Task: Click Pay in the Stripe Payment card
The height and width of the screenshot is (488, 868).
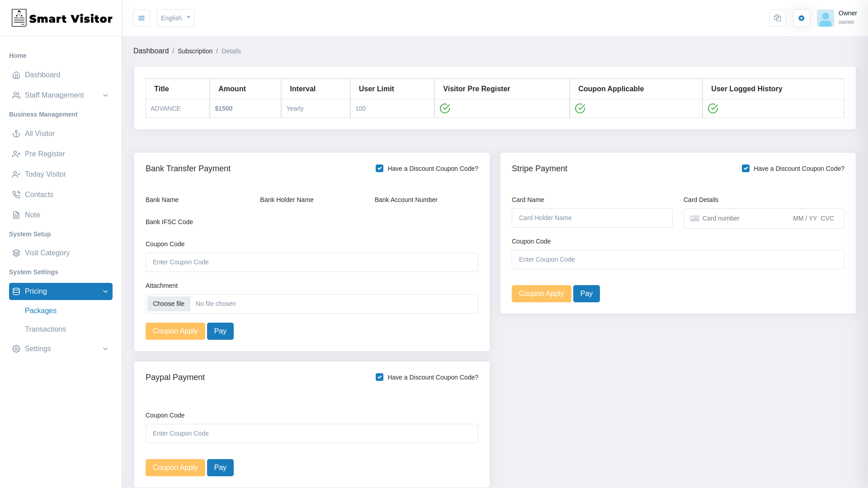Action: pyautogui.click(x=586, y=293)
